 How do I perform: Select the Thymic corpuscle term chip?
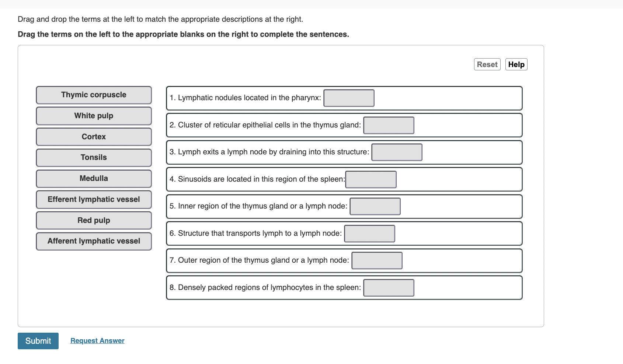(94, 95)
